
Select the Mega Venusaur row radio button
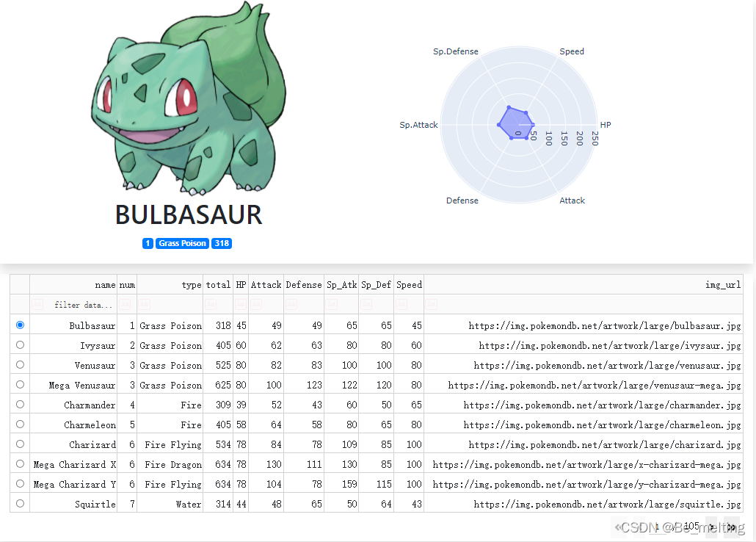click(20, 384)
